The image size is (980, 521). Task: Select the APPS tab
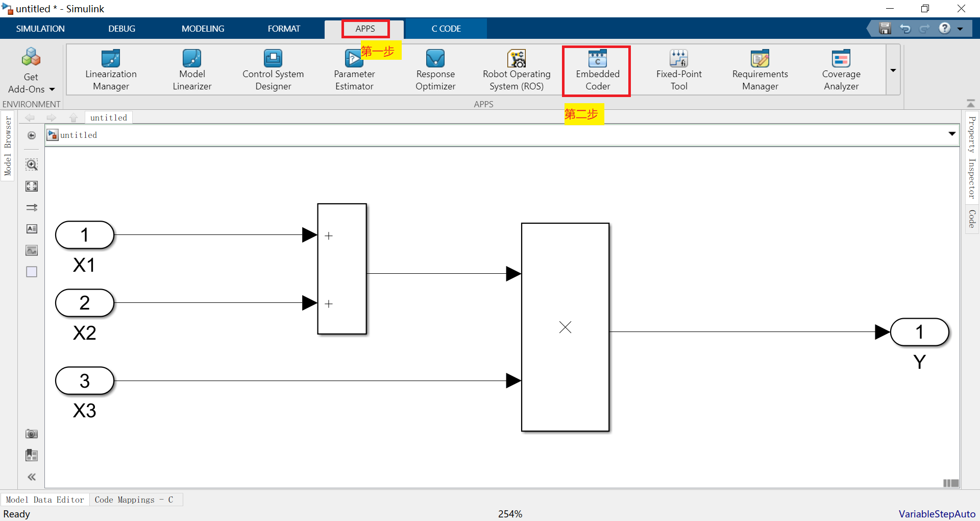(365, 29)
